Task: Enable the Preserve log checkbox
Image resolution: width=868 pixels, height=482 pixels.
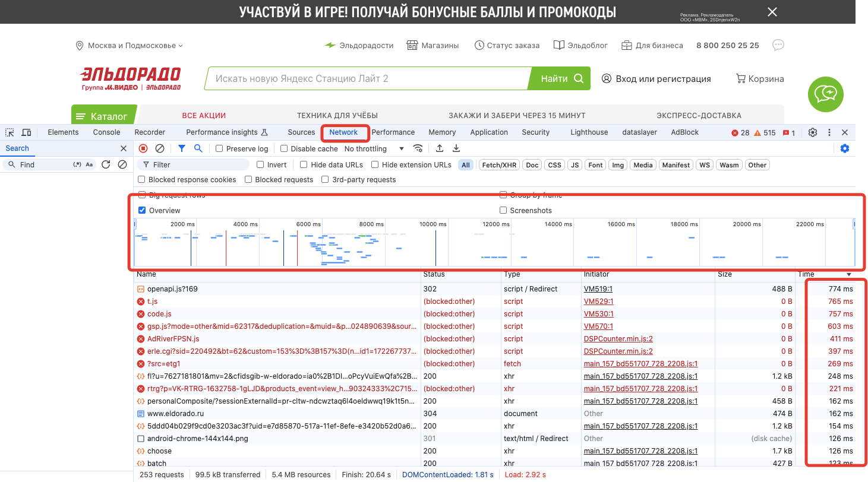Action: pos(219,149)
